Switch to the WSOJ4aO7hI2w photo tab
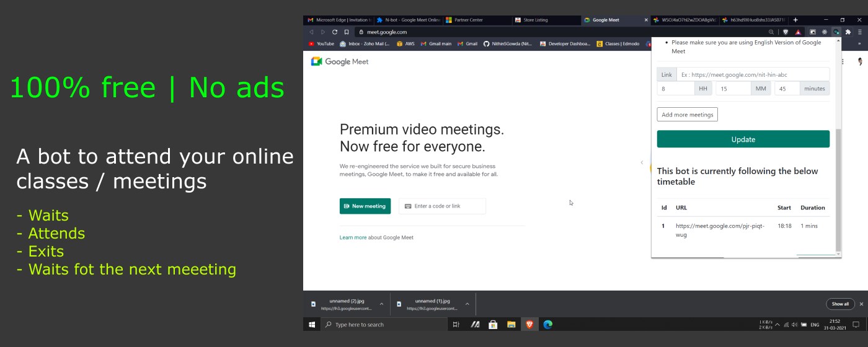 [x=684, y=20]
